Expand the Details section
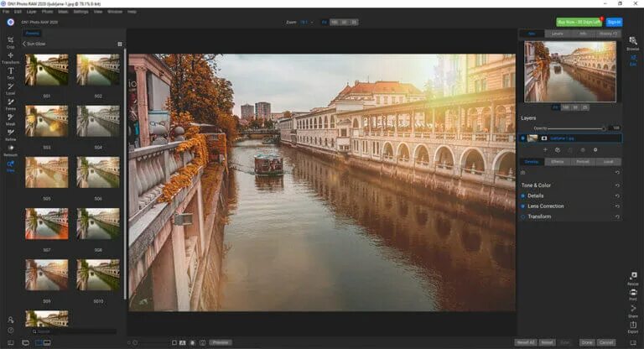 (536, 196)
